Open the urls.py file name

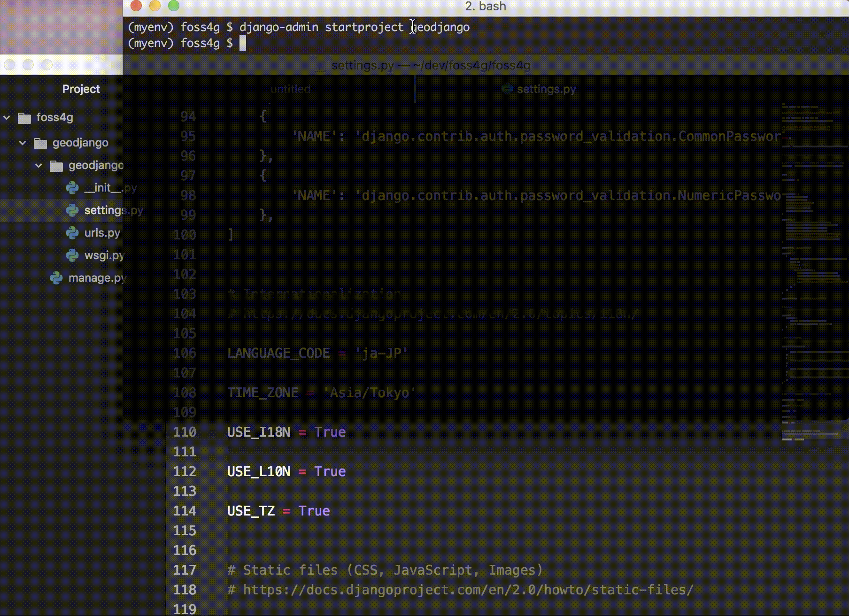point(102,233)
